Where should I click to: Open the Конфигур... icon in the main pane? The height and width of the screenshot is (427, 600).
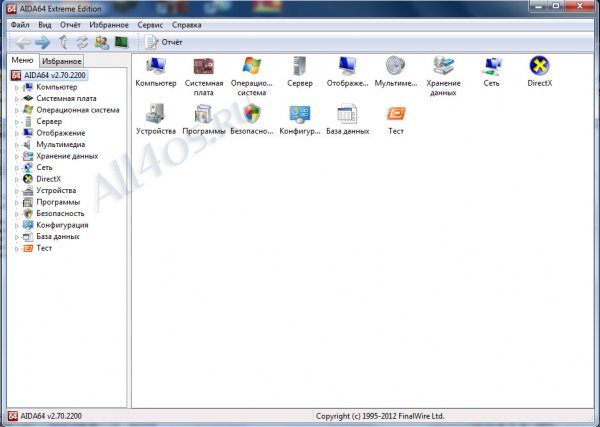tap(300, 120)
